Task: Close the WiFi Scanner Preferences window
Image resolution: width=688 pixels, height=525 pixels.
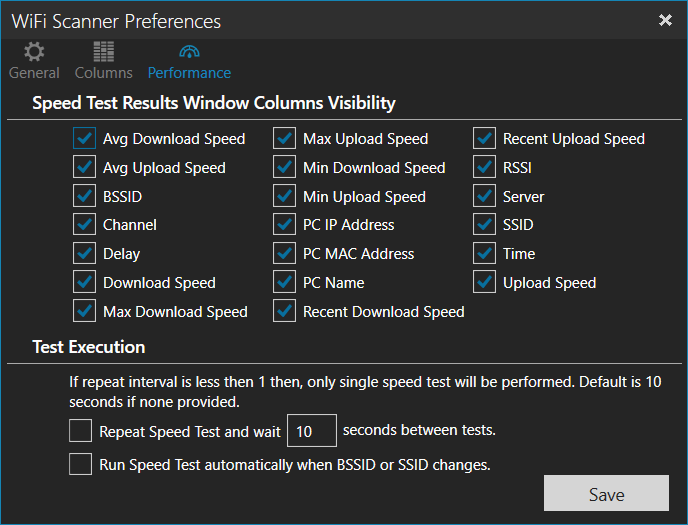Action: click(665, 20)
